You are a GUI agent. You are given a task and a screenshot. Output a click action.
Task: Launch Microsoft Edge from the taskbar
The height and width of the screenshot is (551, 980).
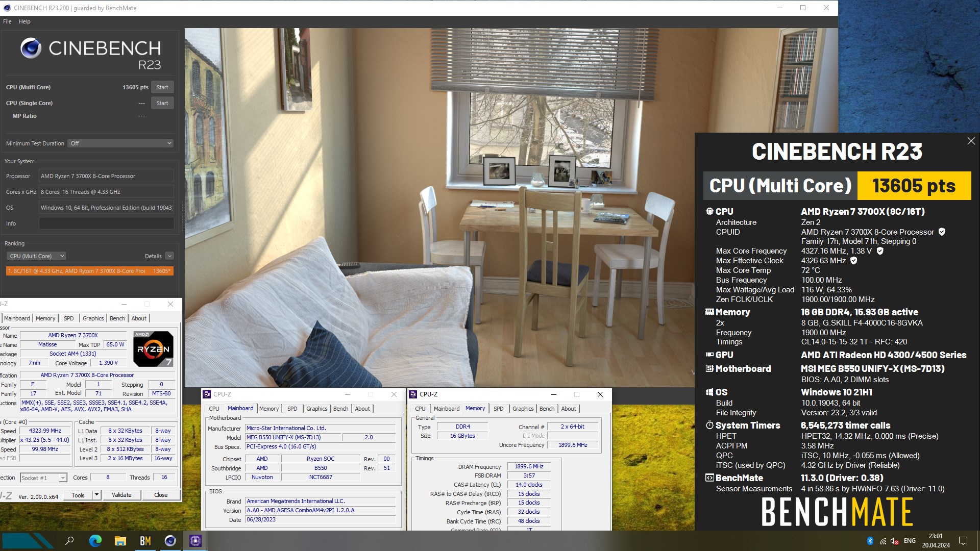click(x=95, y=541)
